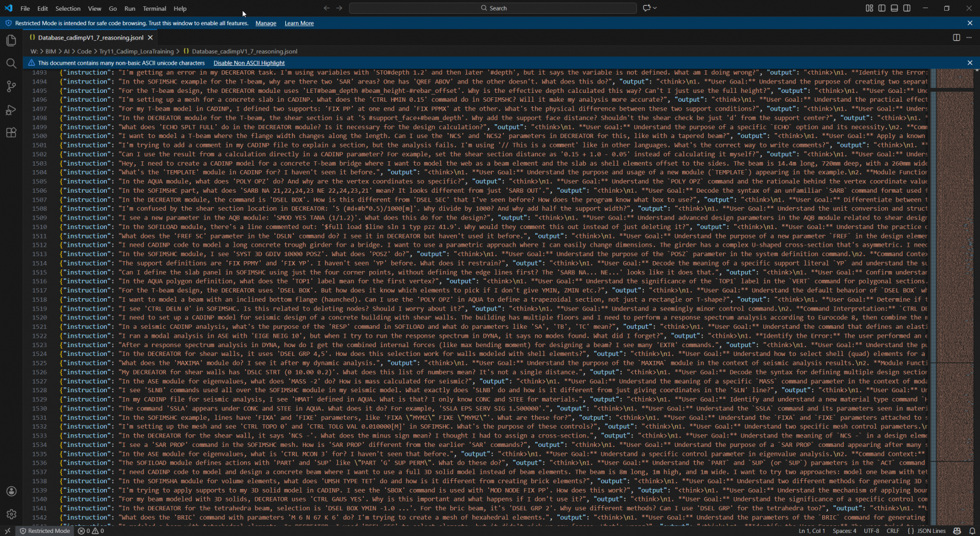The height and width of the screenshot is (536, 980).
Task: Open the Try11_Cadimp_LoraTraining breadcrumb dropdown
Action: (136, 51)
